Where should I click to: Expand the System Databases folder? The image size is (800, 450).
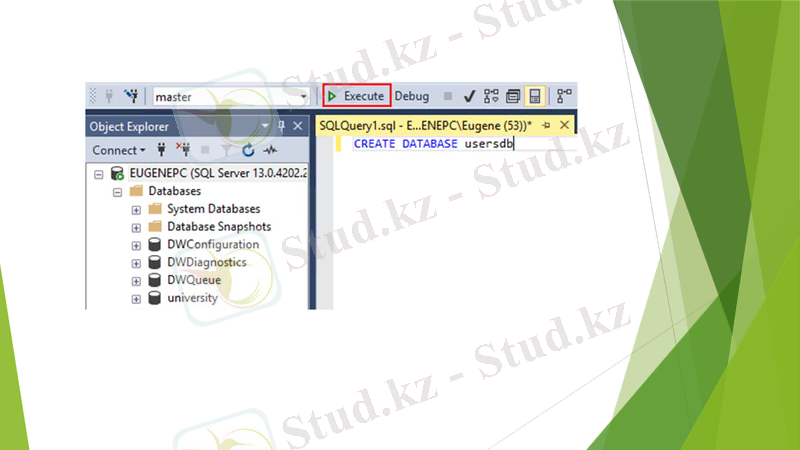point(136,209)
